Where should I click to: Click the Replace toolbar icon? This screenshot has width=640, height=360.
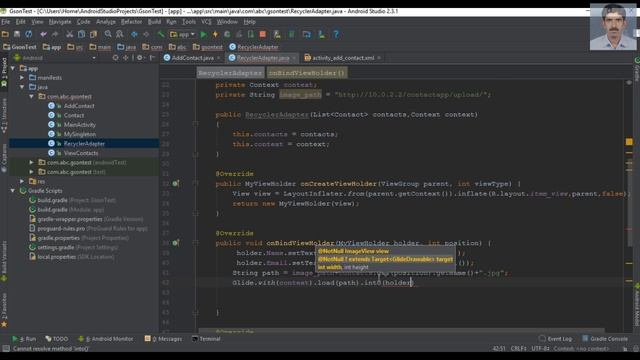click(120, 34)
